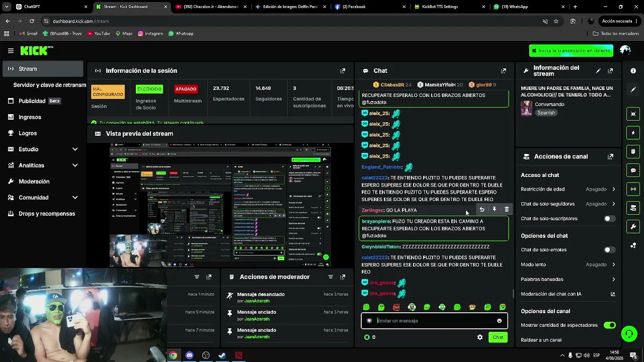Open the Chrome tab search dropdown
Image resolution: width=644 pixels, height=362 pixels.
(x=7, y=7)
